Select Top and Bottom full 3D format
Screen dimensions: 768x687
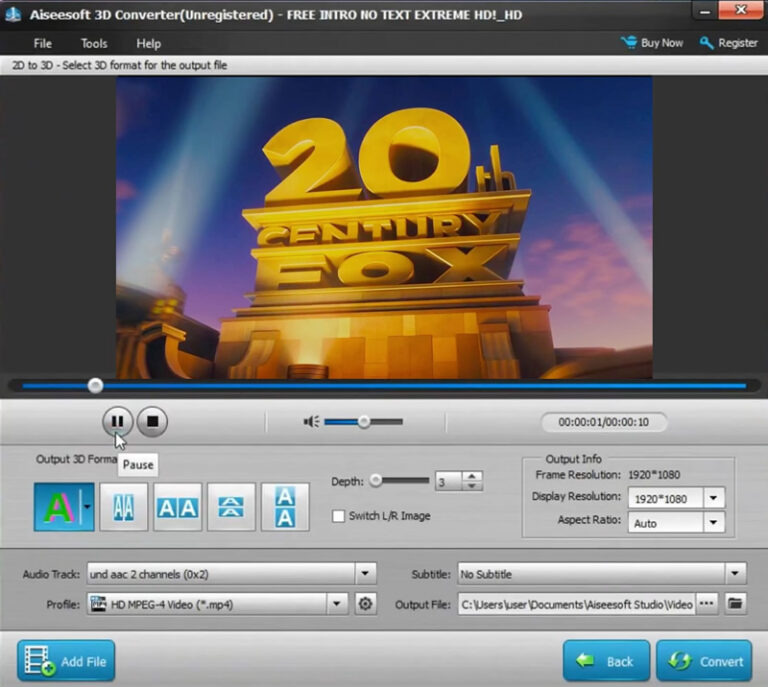point(285,507)
